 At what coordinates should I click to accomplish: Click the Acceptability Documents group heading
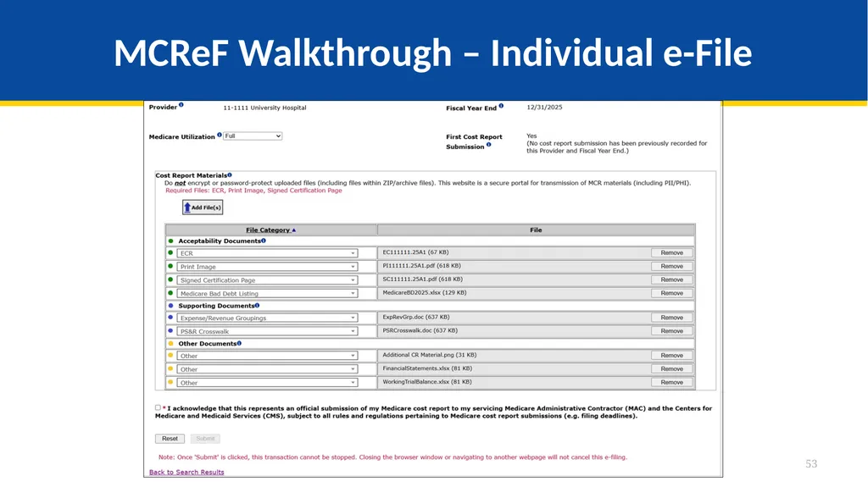point(220,241)
